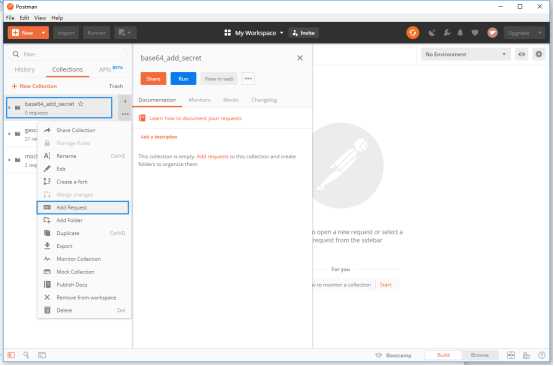Collapse collection details arrow in sidebar

click(125, 101)
